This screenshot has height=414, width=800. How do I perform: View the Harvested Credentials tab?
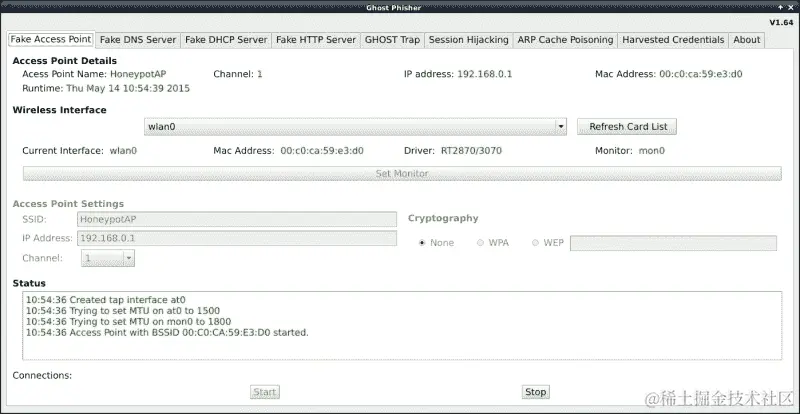click(673, 40)
